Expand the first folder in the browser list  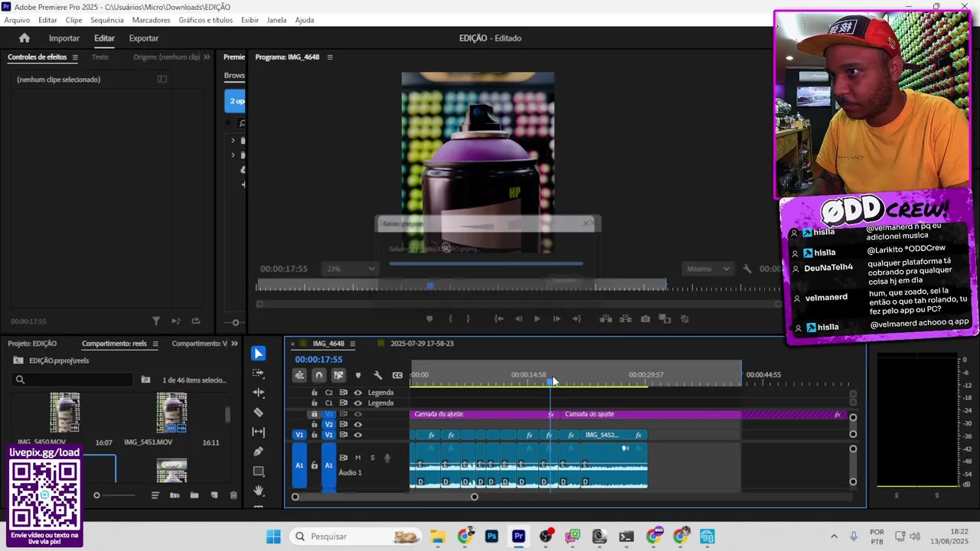pos(233,141)
